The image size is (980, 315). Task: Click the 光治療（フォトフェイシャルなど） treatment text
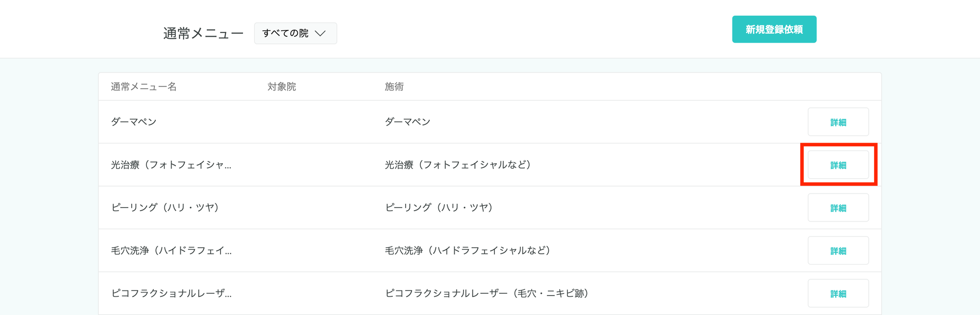[458, 165]
